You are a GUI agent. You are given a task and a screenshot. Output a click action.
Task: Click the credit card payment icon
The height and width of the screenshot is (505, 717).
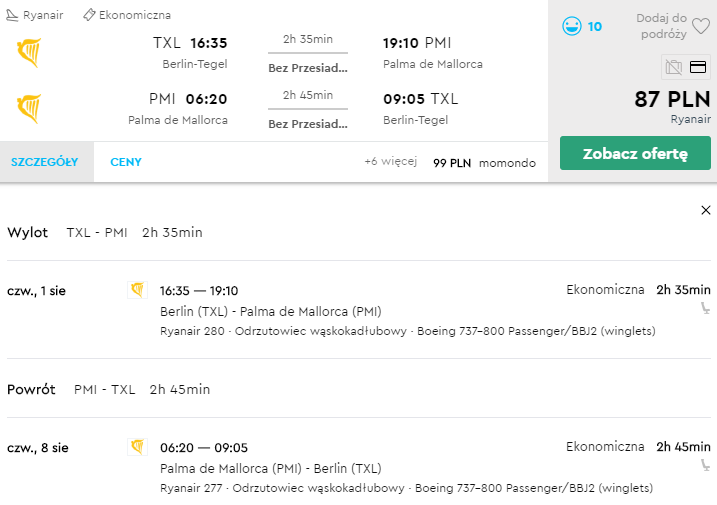click(x=698, y=67)
